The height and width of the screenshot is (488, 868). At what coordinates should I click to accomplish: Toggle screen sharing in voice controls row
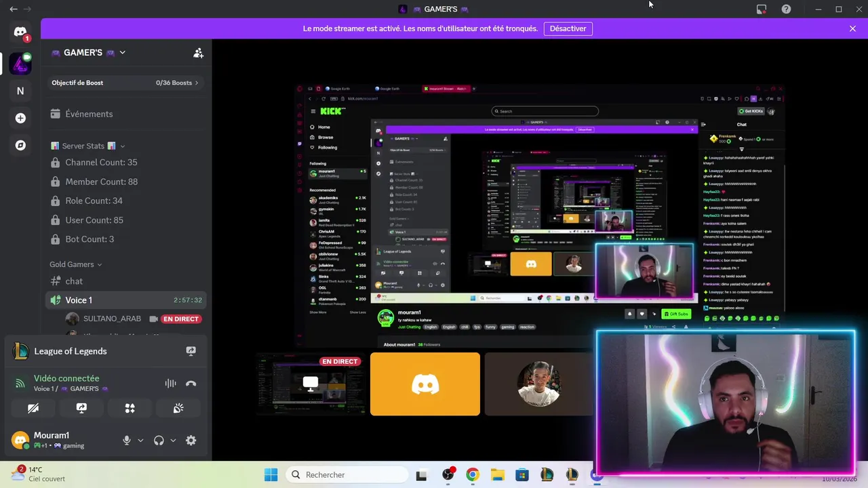[x=81, y=408]
